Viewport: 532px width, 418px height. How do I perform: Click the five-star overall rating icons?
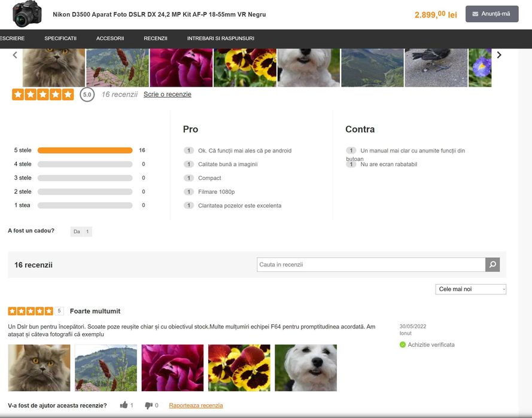pos(42,94)
